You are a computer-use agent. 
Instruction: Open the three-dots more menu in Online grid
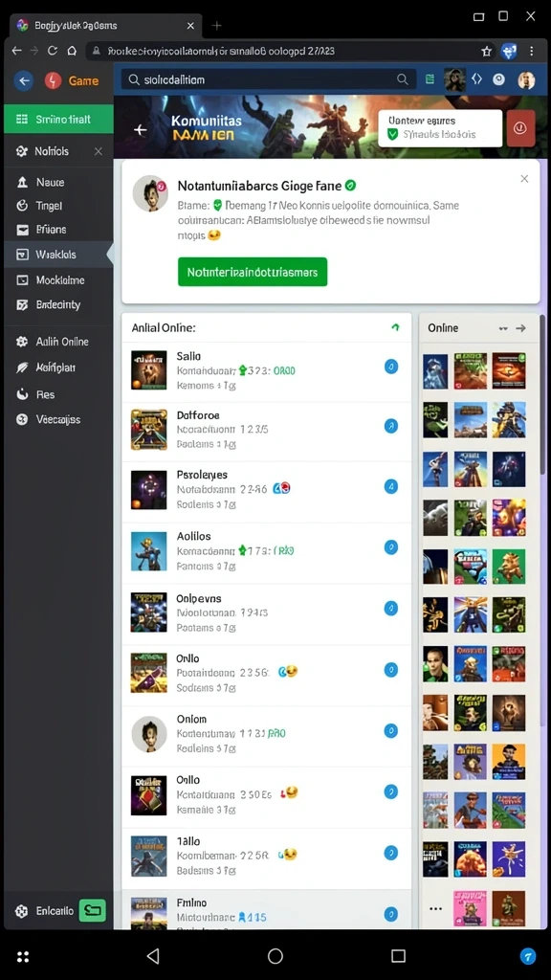435,909
